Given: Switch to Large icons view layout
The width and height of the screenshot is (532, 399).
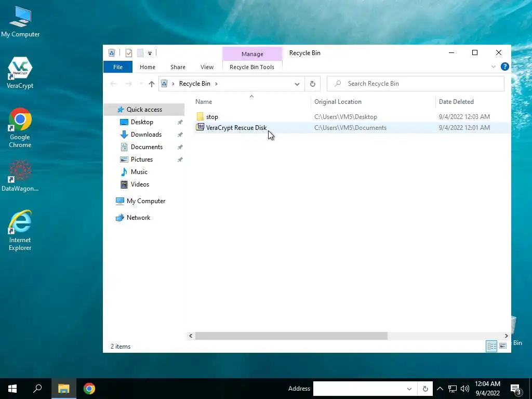Looking at the screenshot, I should click(503, 346).
